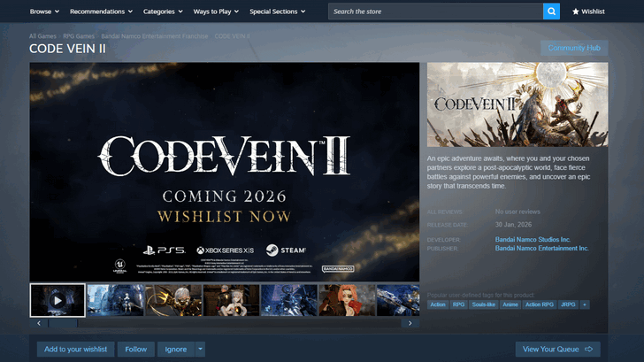Open the Wishlist star link

point(588,12)
